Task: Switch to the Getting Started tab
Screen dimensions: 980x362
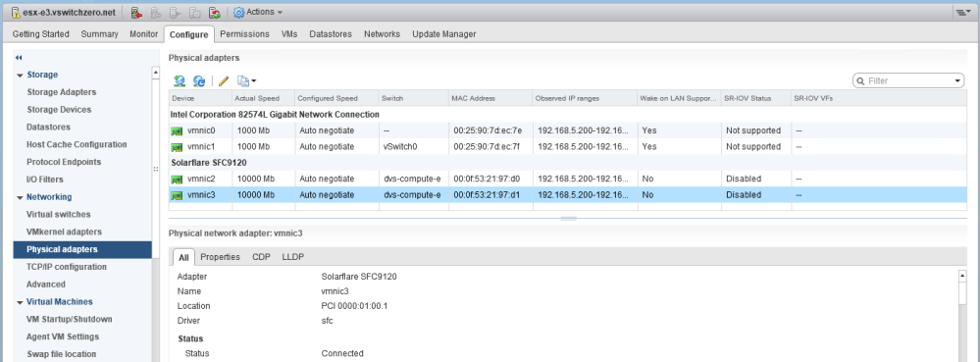Action: [x=40, y=34]
